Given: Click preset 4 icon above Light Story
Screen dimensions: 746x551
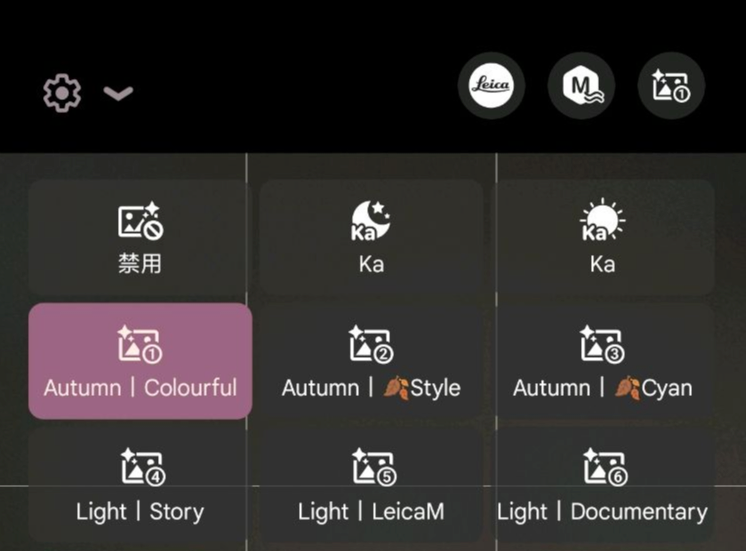Looking at the screenshot, I should [143, 467].
